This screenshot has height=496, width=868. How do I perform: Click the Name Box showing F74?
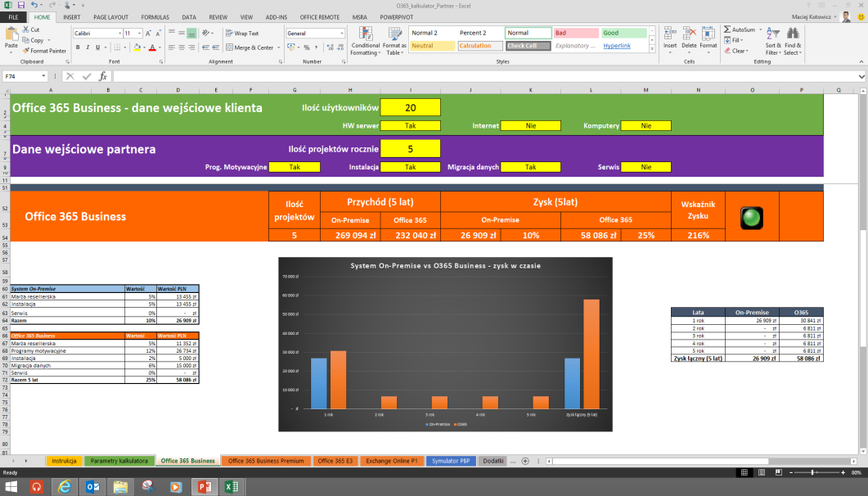coord(21,76)
